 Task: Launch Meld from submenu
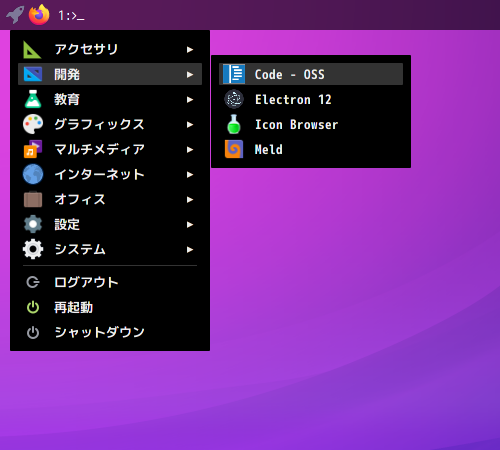311,149
